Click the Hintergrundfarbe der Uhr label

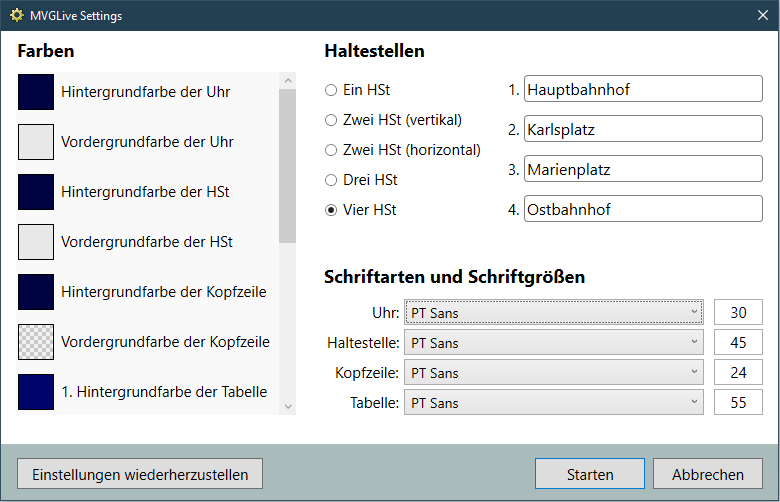(x=145, y=92)
